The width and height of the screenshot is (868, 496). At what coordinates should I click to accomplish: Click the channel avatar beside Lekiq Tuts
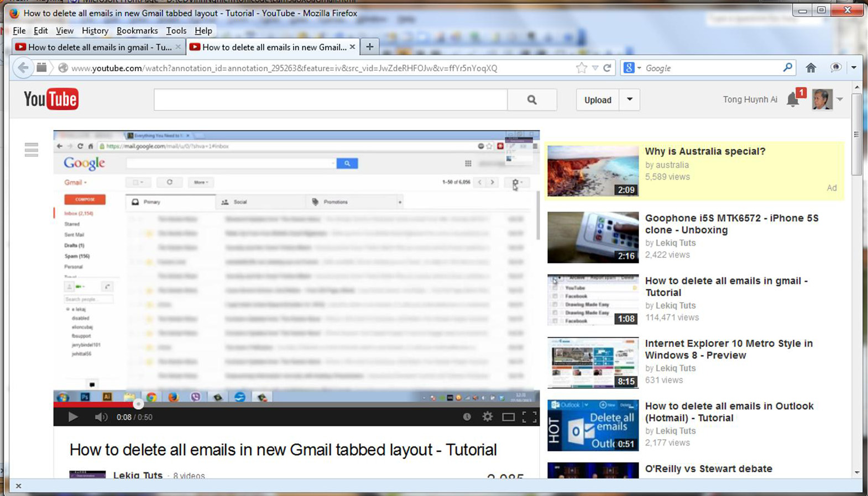(x=87, y=474)
